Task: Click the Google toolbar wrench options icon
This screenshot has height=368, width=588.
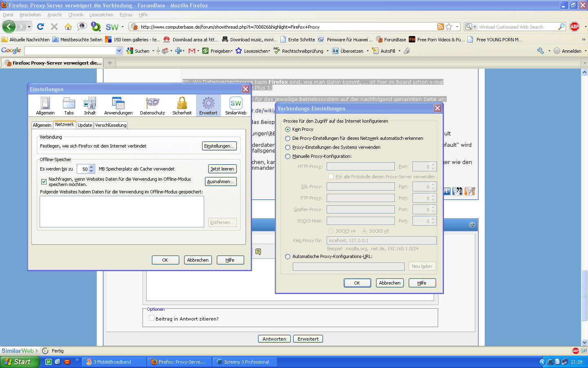Action: pyautogui.click(x=541, y=51)
